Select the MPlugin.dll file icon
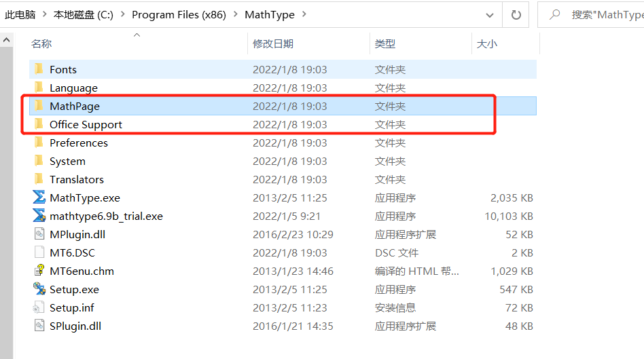Viewport: 644px width, 359px height. [x=39, y=234]
